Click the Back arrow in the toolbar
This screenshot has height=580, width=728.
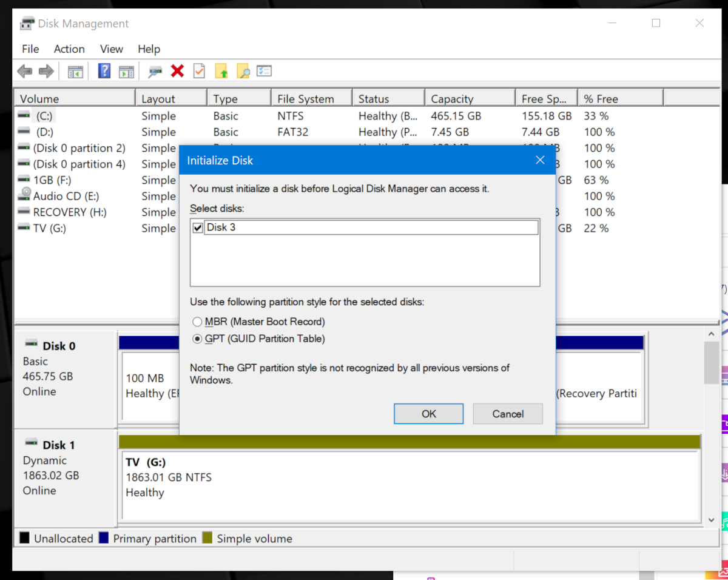pyautogui.click(x=25, y=72)
